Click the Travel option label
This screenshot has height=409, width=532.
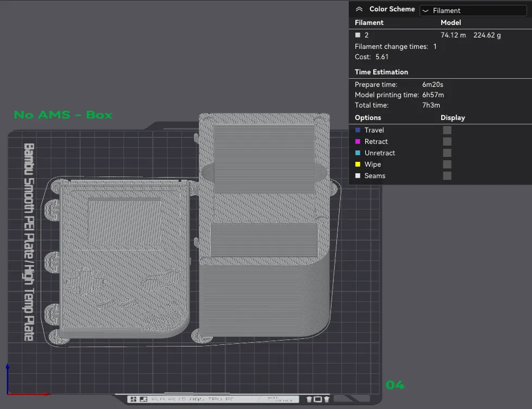(x=374, y=130)
